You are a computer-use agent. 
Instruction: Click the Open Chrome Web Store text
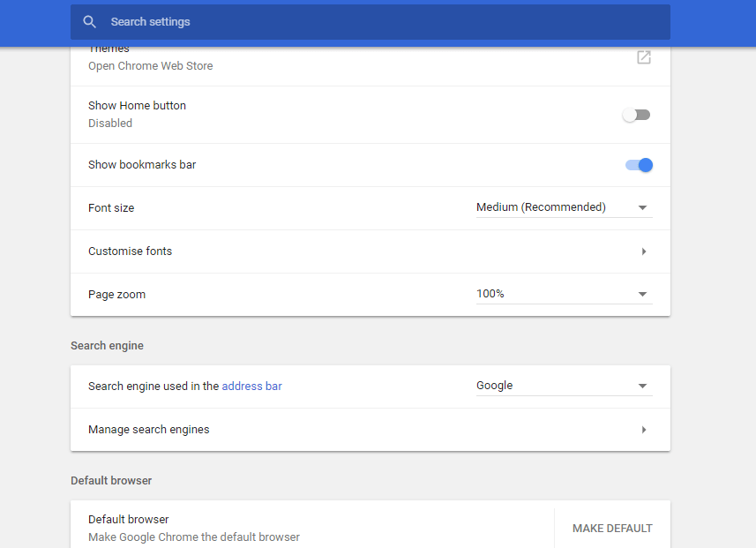tap(150, 66)
